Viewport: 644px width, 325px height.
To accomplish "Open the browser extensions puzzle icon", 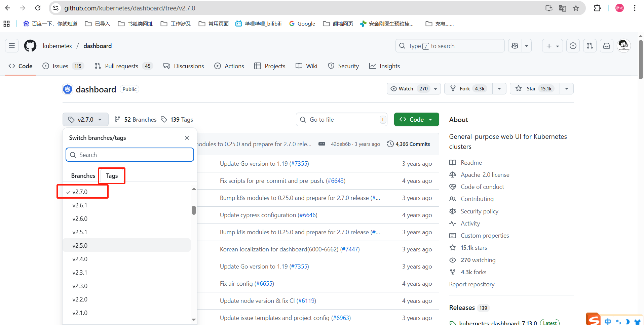I will tap(597, 8).
